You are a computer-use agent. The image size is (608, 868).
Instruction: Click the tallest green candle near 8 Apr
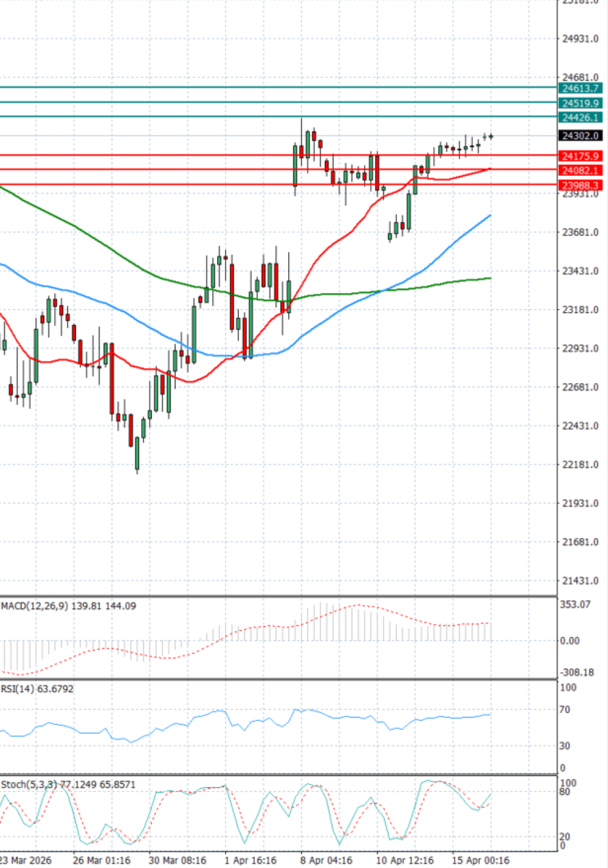[x=295, y=164]
